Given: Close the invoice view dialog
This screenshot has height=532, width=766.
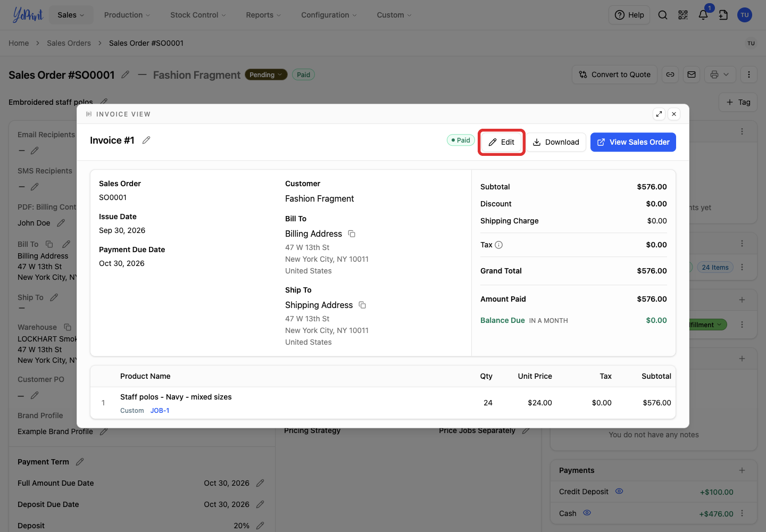Looking at the screenshot, I should (674, 114).
